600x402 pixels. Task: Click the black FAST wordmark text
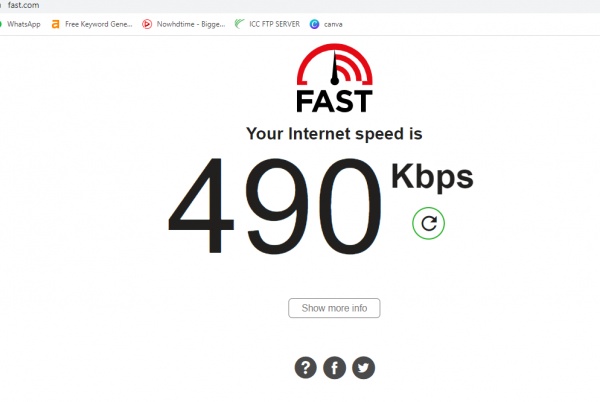coord(334,101)
